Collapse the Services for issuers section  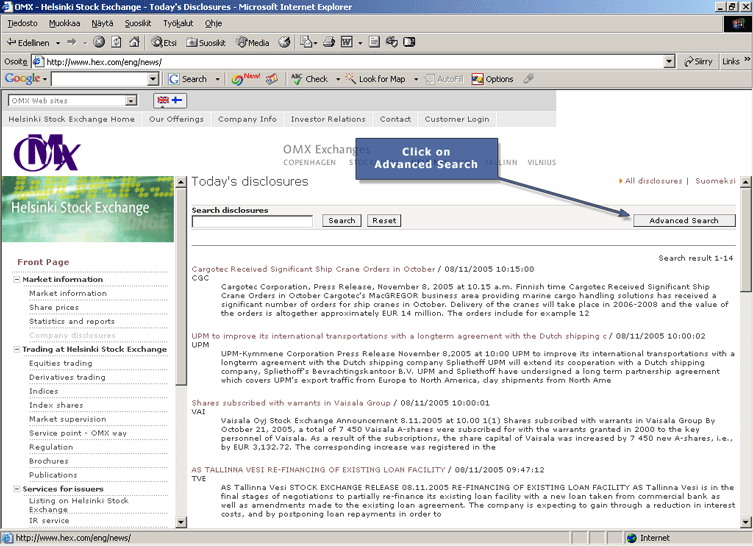click(x=17, y=489)
